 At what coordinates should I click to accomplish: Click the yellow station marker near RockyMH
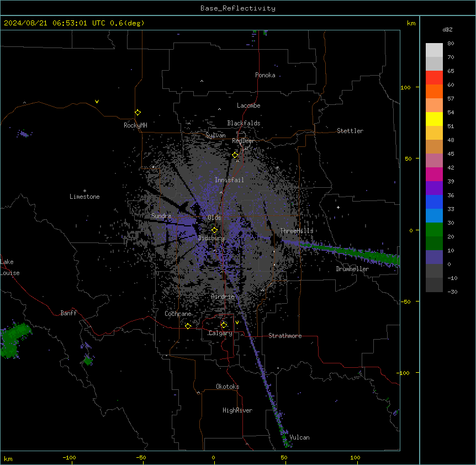tap(137, 112)
